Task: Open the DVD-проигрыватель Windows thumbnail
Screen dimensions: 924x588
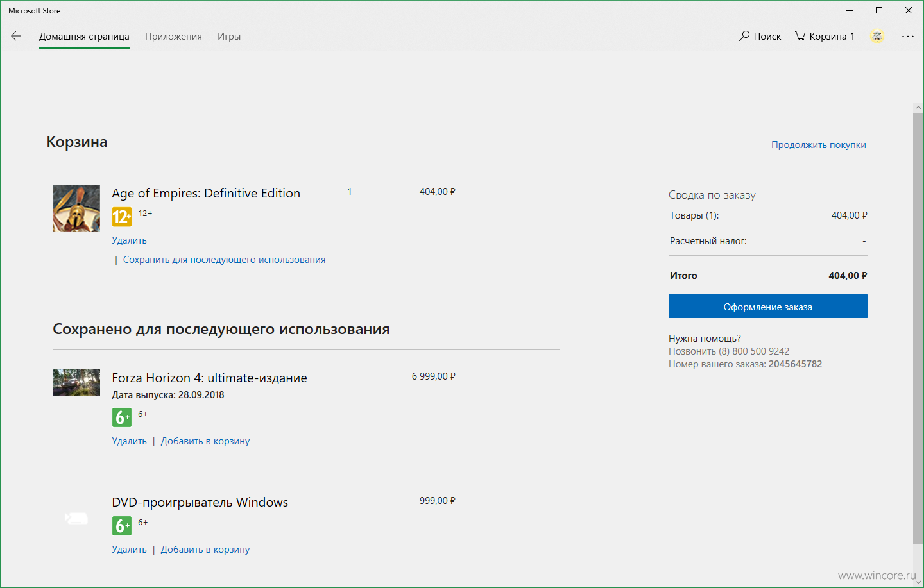Action: (x=76, y=518)
